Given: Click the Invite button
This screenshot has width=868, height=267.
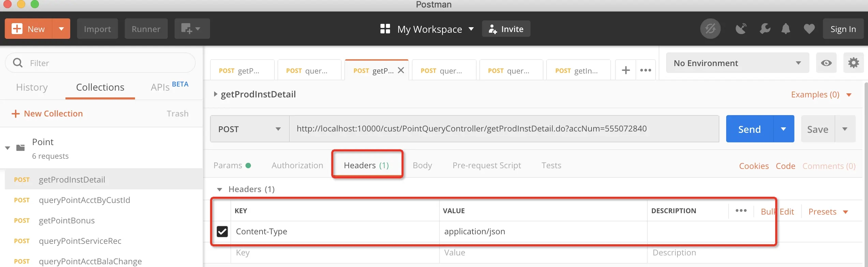Looking at the screenshot, I should coord(506,29).
